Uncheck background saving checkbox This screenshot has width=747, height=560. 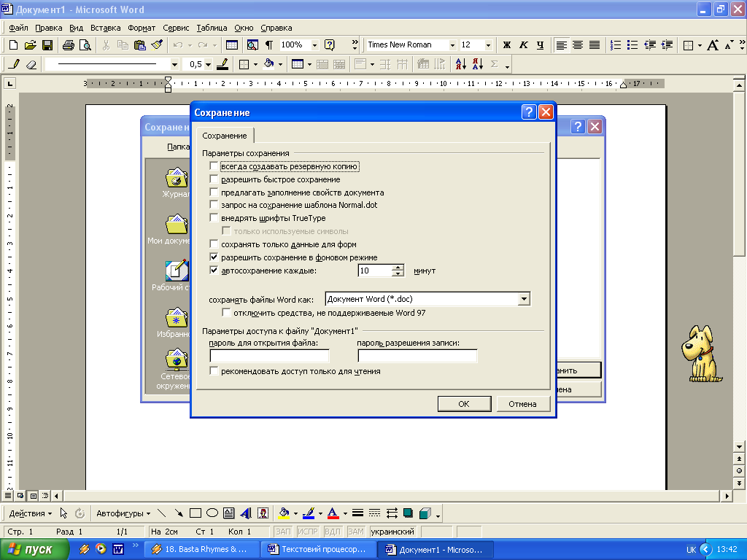point(214,257)
